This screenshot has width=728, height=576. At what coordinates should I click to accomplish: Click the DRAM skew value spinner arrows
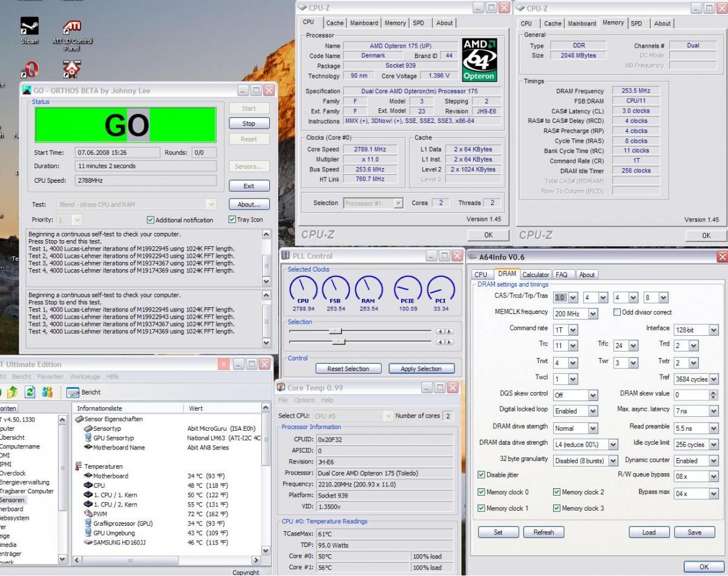[x=713, y=394]
